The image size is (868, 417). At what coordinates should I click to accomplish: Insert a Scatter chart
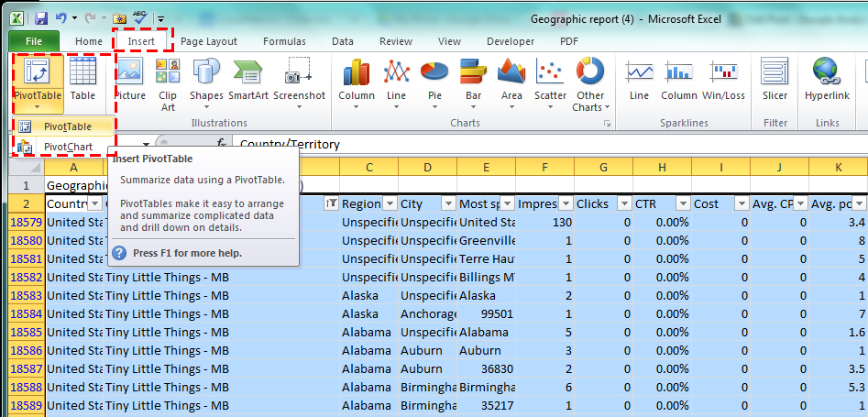(x=550, y=84)
